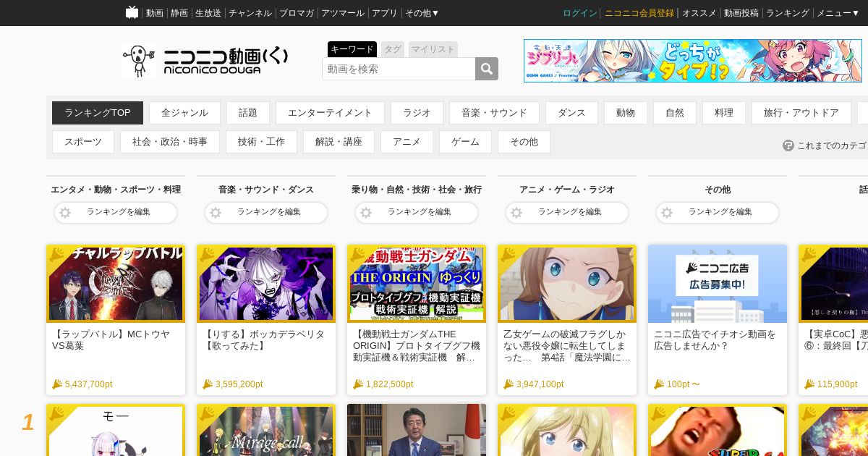
Task: Select the 旅行・アウトドア category button
Action: coord(801,113)
